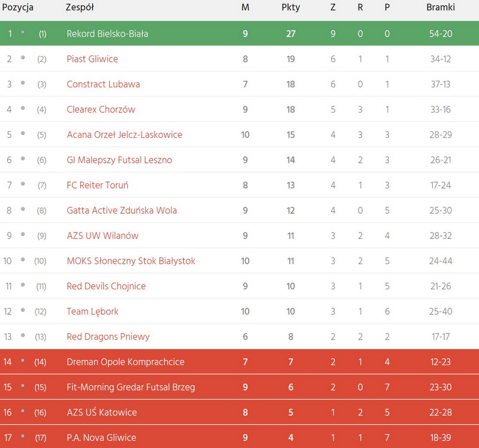The height and width of the screenshot is (448, 479).
Task: Click the position indicator dot in Constract Lubawa row
Action: pos(23,83)
